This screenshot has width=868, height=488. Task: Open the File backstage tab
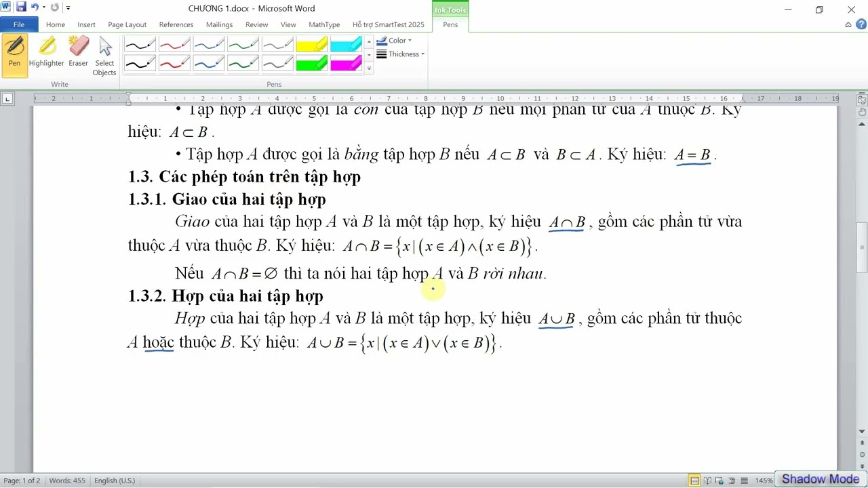pyautogui.click(x=19, y=24)
